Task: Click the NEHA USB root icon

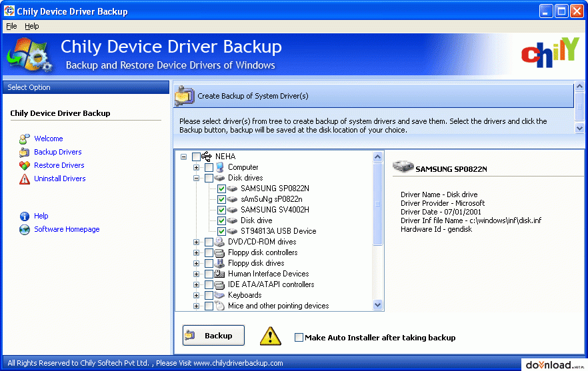Action: coord(207,157)
